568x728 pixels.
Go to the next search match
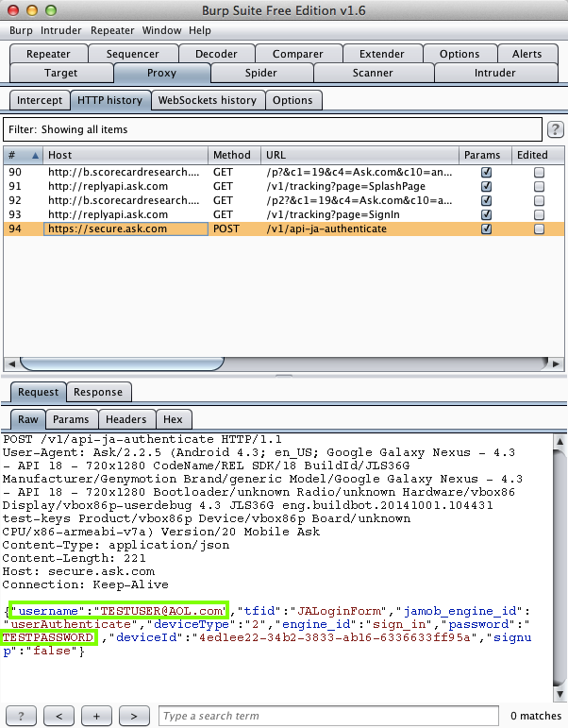[x=134, y=716]
